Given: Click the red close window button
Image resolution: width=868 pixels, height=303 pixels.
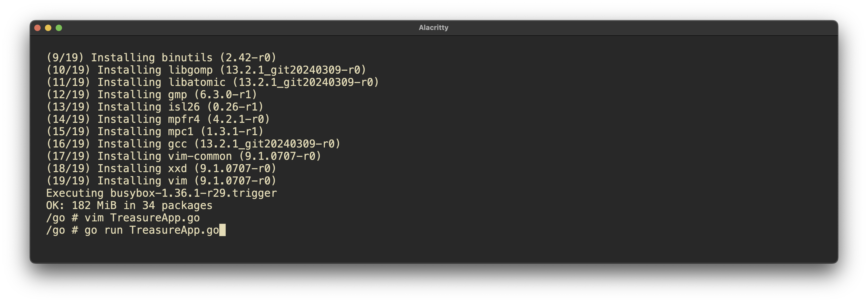Looking at the screenshot, I should click(x=37, y=28).
